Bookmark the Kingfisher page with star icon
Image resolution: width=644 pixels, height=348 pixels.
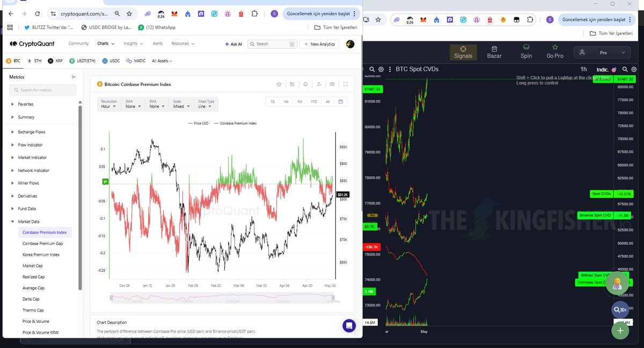378,20
